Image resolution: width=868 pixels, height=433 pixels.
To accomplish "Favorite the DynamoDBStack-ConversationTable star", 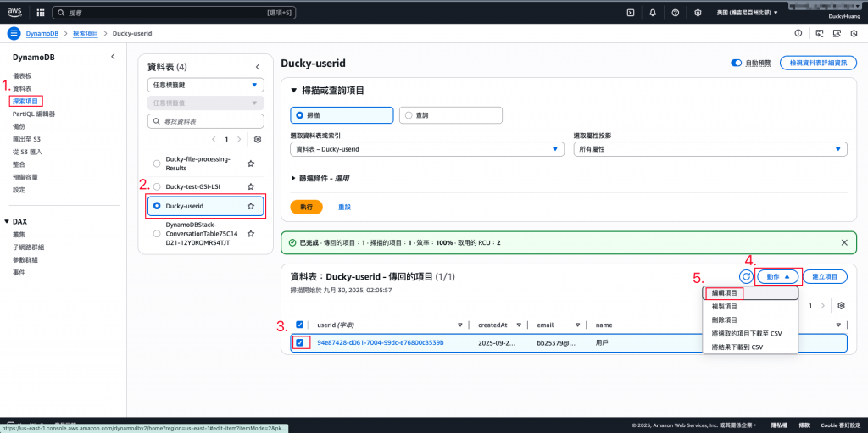I will 251,234.
